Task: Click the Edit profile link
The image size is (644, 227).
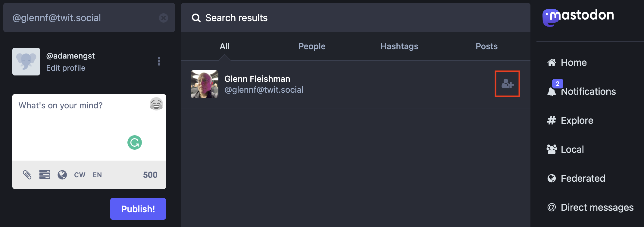Action: [x=66, y=68]
